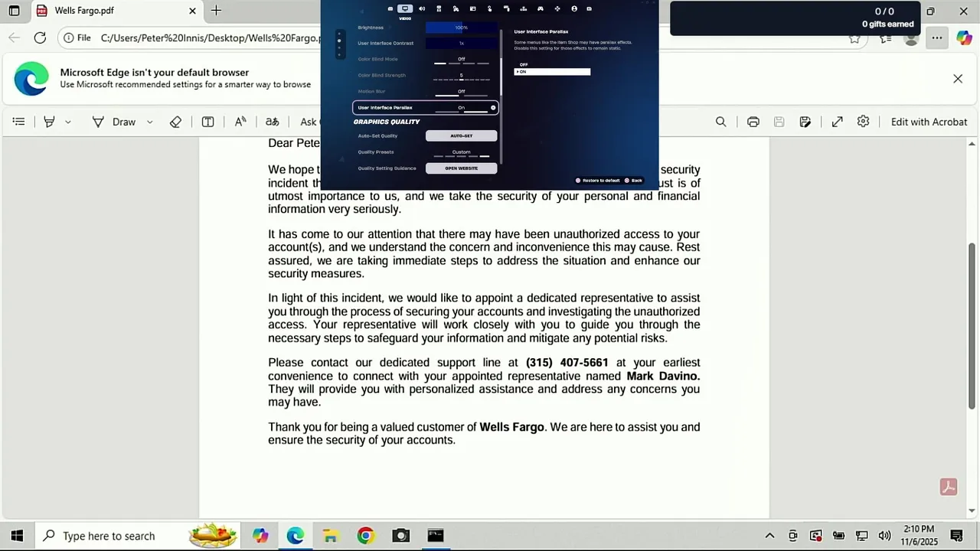
Task: Open File Explorer from the taskbar
Action: 331,536
